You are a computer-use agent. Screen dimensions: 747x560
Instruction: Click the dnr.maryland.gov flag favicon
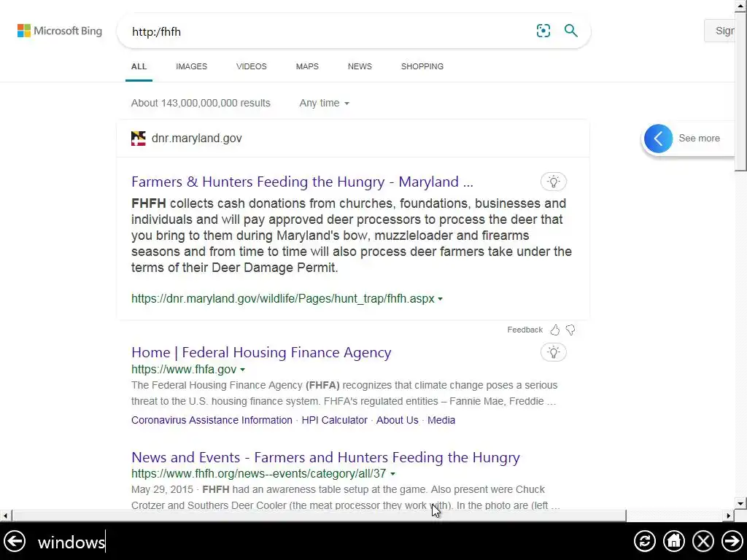[x=138, y=138]
